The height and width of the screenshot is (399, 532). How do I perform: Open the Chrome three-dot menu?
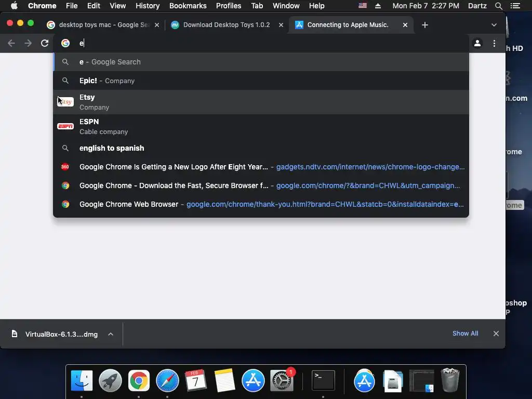pyautogui.click(x=495, y=43)
